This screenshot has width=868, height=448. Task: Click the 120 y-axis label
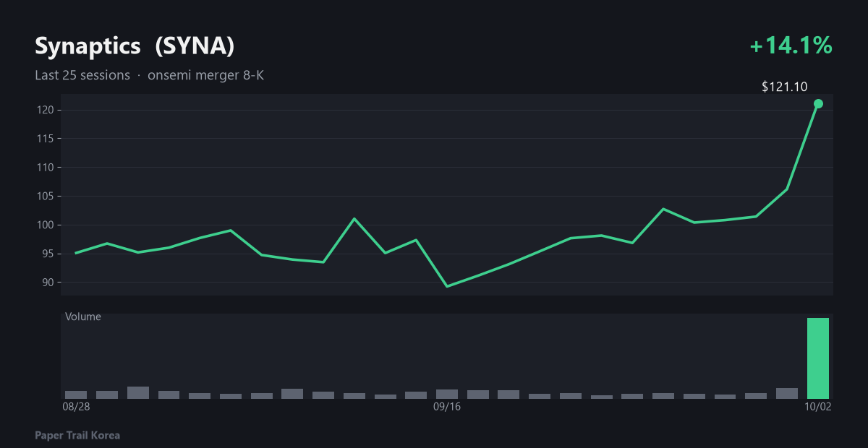45,110
